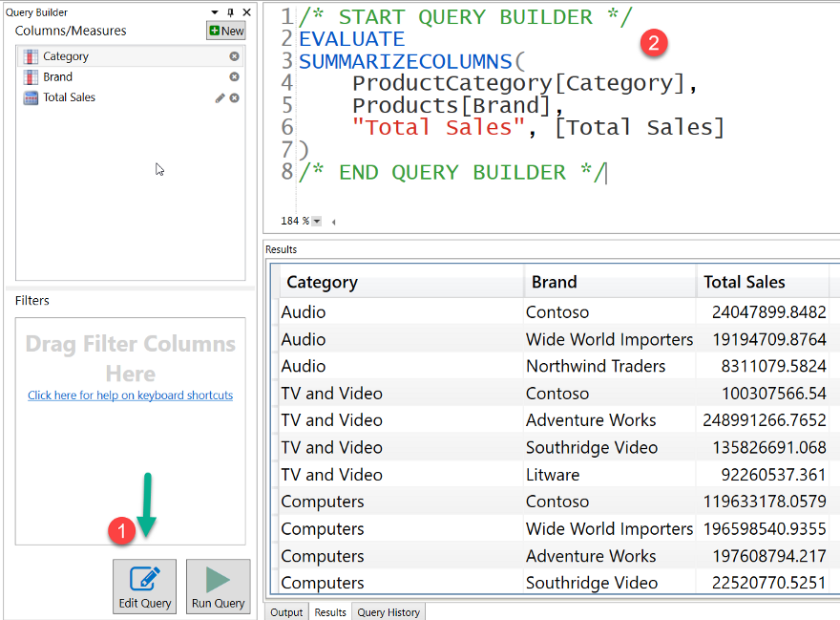Click Products[Brand] line in the editor
Screen dimensions: 840x620
[x=451, y=105]
